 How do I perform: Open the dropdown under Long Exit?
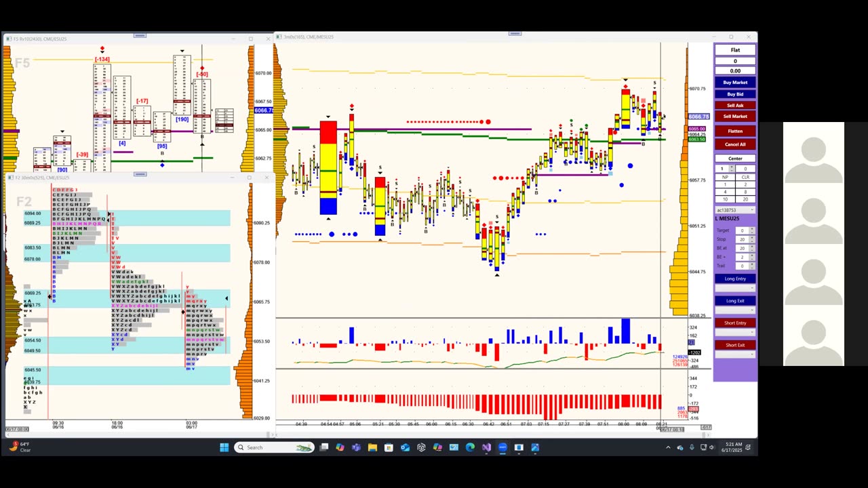coord(735,310)
